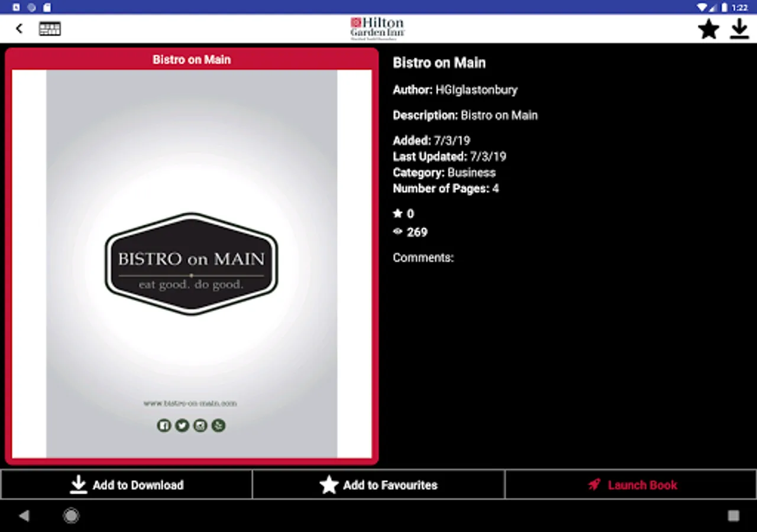Open the keyboard icon in header

[50, 28]
